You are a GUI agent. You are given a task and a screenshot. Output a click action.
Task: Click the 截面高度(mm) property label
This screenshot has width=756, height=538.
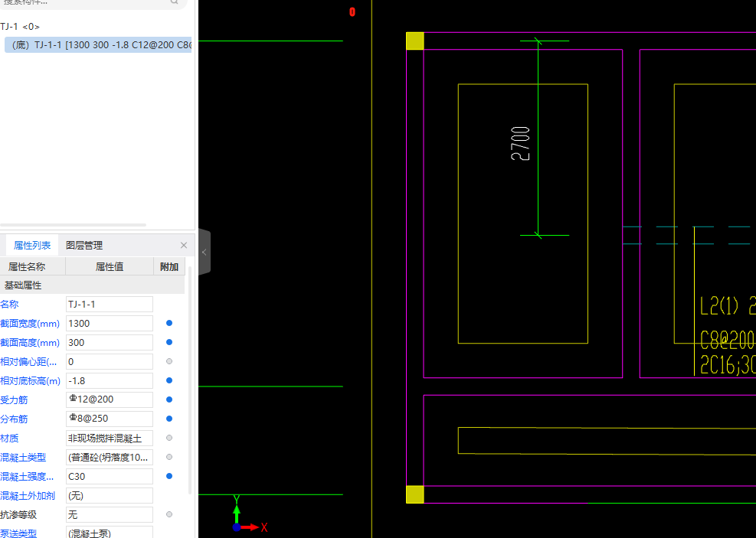(x=30, y=343)
